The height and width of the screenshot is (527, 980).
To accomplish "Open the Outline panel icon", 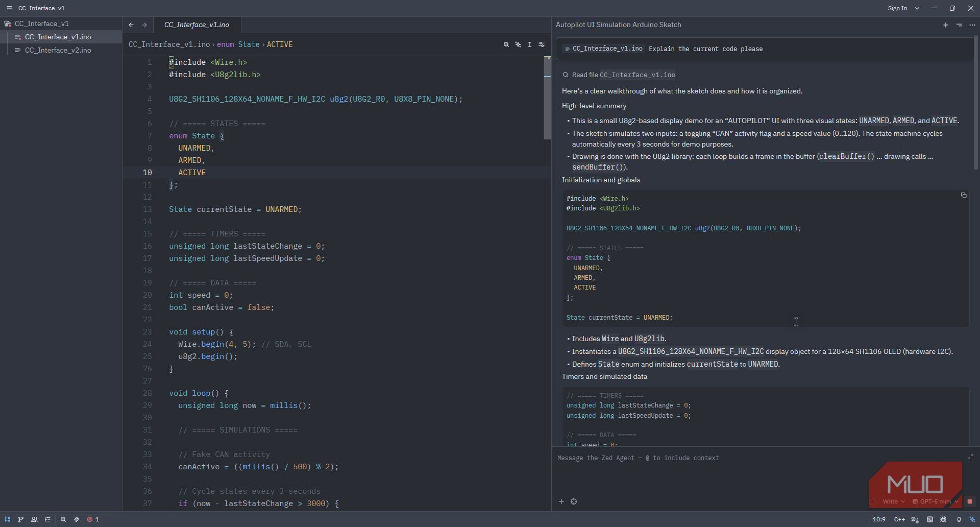I will tap(47, 519).
